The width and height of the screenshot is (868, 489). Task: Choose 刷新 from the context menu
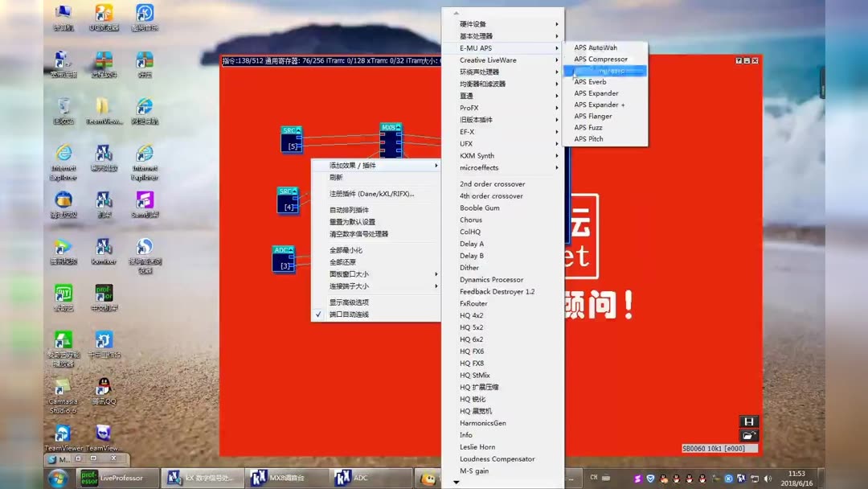[338, 177]
